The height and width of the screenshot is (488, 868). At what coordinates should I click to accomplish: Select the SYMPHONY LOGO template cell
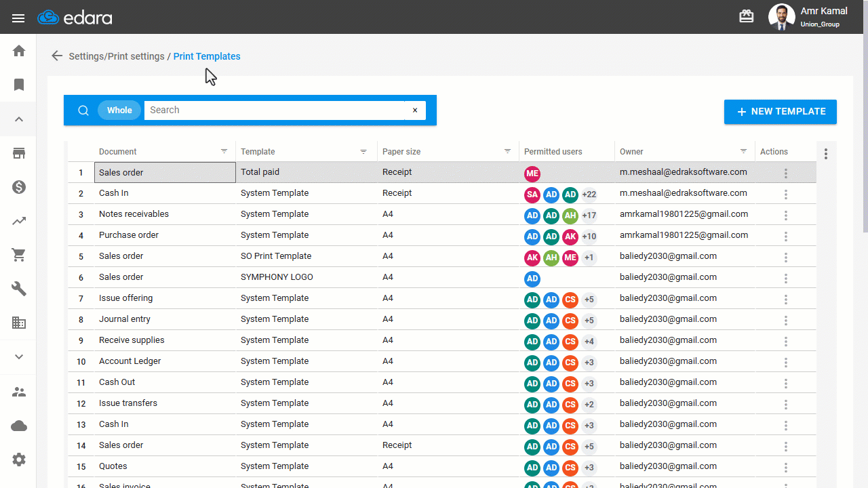[x=307, y=277]
